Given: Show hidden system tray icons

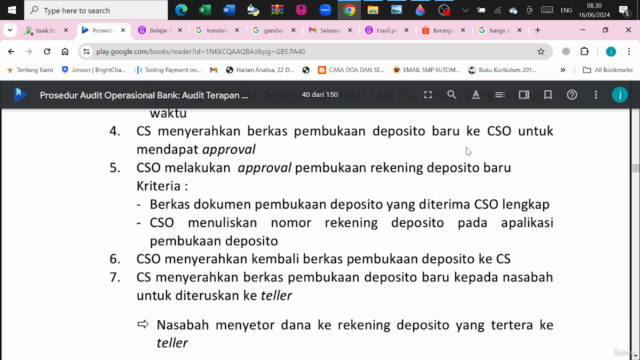Looking at the screenshot, I should tap(464, 10).
